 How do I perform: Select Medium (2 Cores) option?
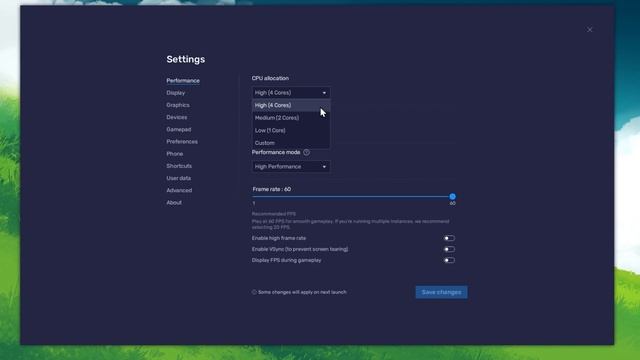(x=291, y=118)
